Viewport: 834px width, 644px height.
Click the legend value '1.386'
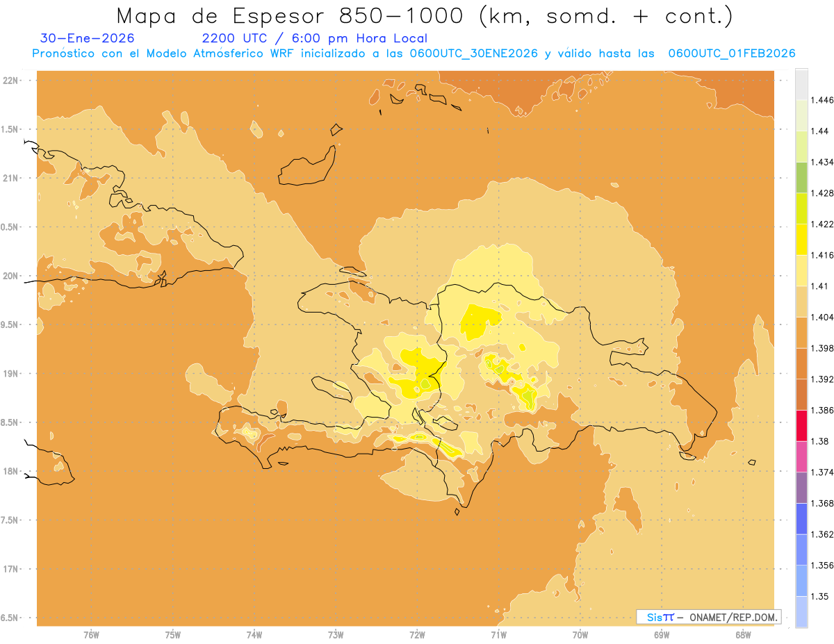pos(822,410)
